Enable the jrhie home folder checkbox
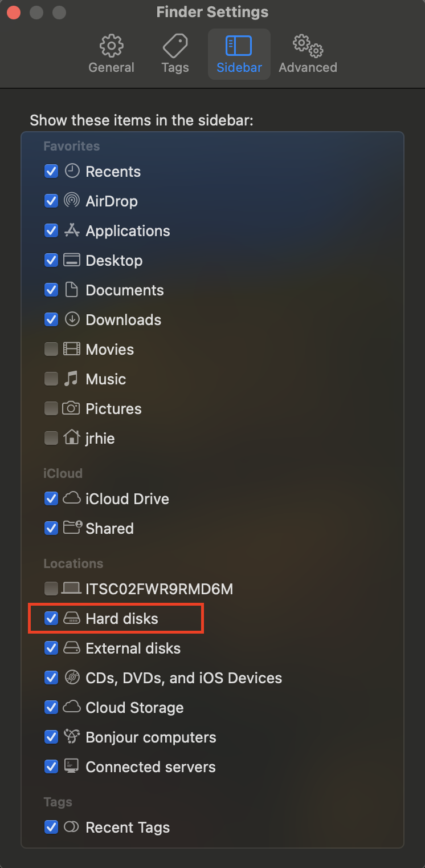Image resolution: width=425 pixels, height=868 pixels. click(x=51, y=438)
